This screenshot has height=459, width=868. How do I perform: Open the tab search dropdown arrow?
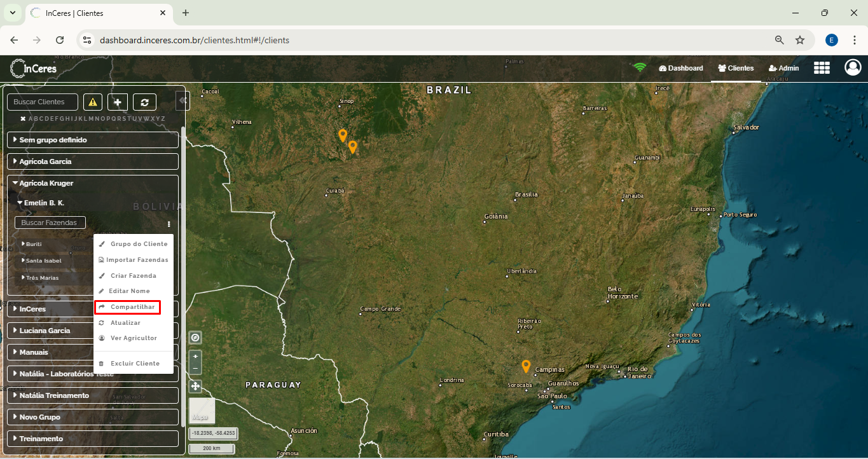[x=12, y=13]
